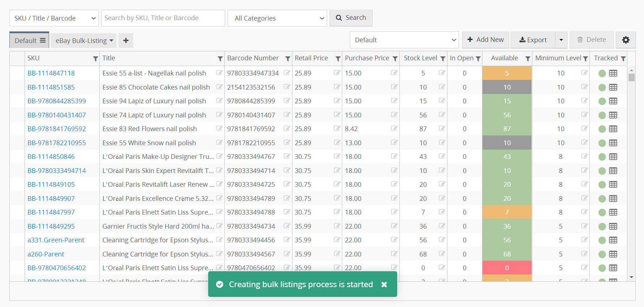644x307 pixels.
Task: Filter the Retail Price column
Action: (338, 59)
